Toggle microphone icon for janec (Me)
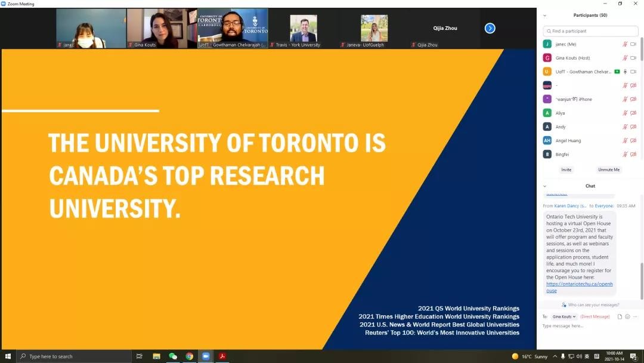Image resolution: width=644 pixels, height=363 pixels. pos(625,44)
